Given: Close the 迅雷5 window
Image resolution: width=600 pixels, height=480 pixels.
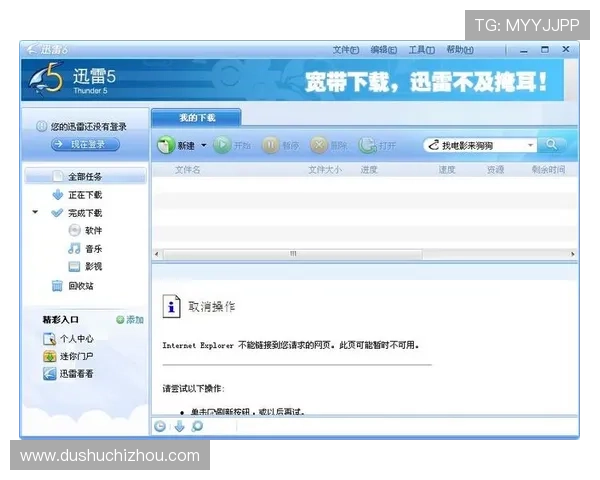Looking at the screenshot, I should click(566, 49).
